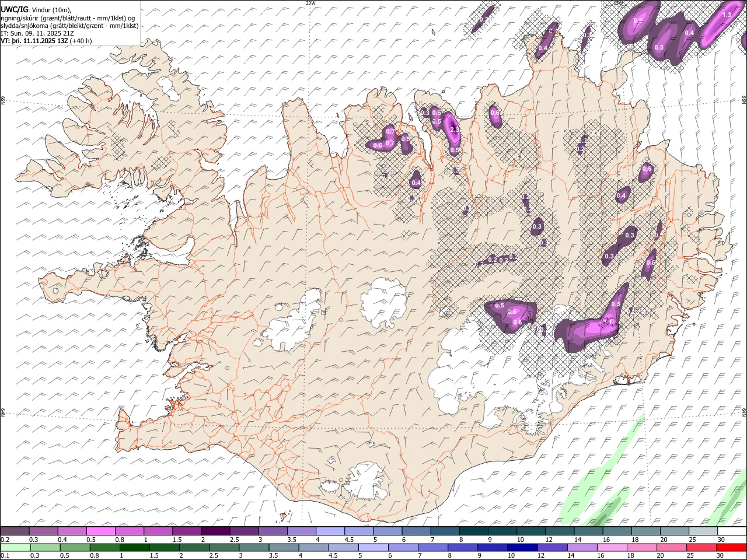Click the bright red 30 swatch, lower row
747x560 pixels.
click(x=732, y=547)
